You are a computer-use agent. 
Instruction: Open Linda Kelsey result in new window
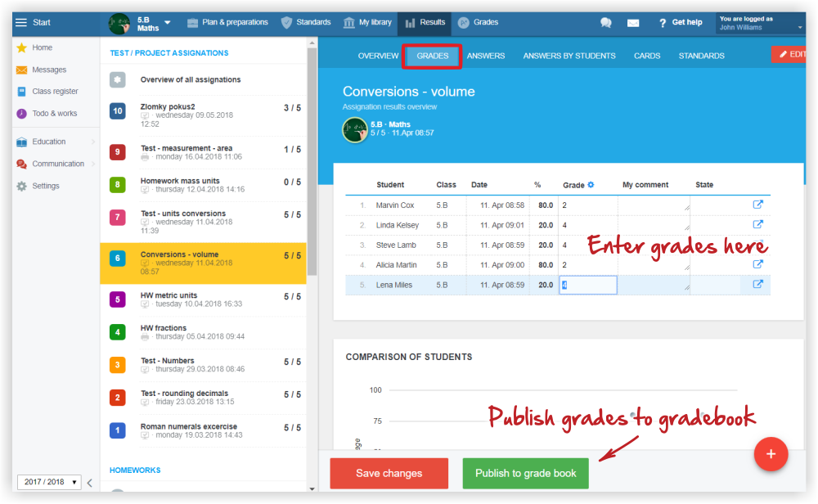tap(758, 224)
